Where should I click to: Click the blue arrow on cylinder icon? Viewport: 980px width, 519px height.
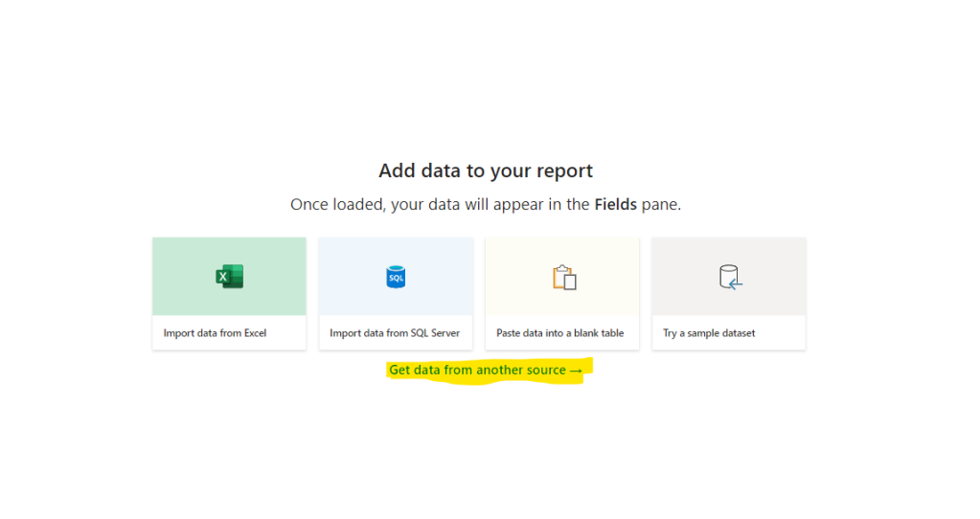tap(737, 284)
